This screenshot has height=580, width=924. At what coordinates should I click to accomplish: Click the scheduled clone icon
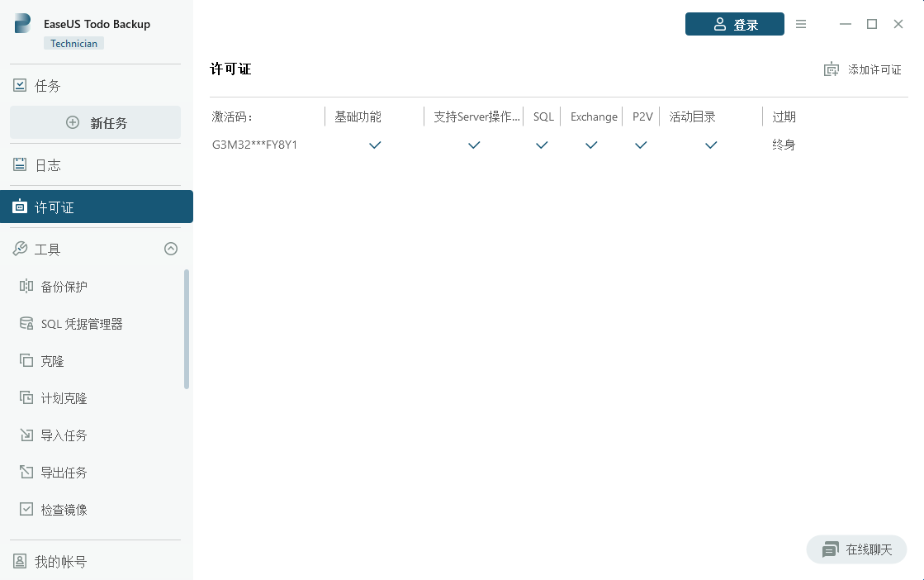tap(26, 398)
